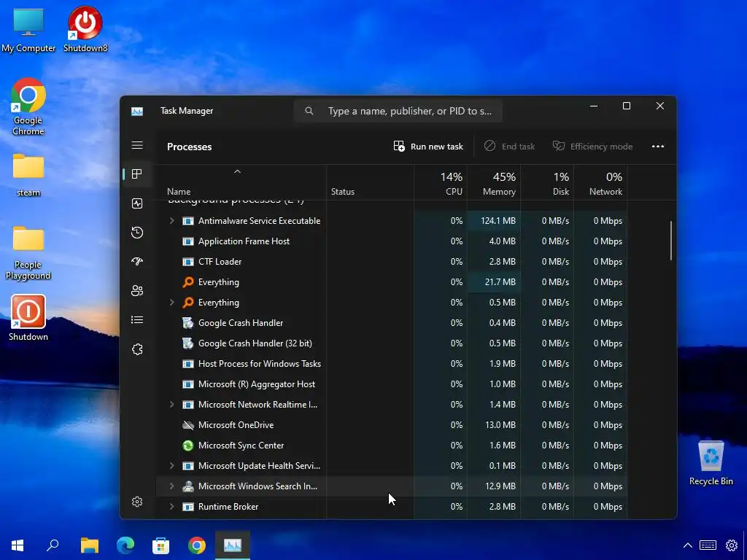Image resolution: width=747 pixels, height=560 pixels.
Task: Click the Microsoft Sync Center green icon
Action: (x=188, y=446)
